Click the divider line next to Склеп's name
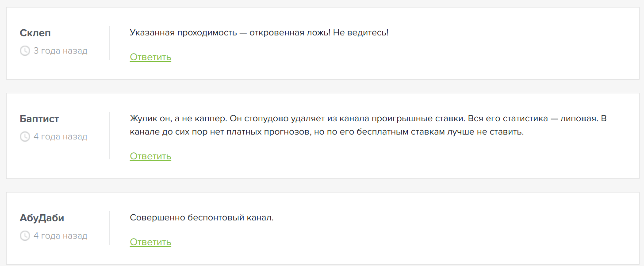The image size is (644, 266). pos(110,43)
